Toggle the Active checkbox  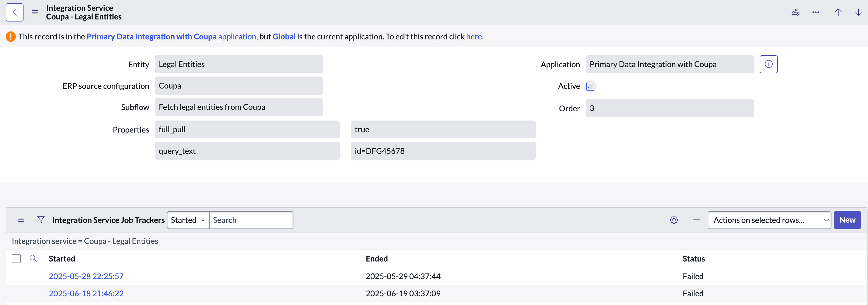(x=590, y=86)
